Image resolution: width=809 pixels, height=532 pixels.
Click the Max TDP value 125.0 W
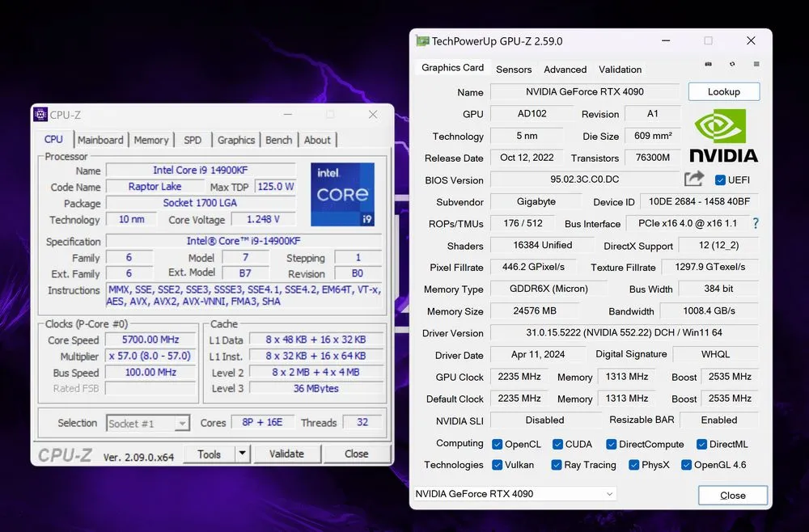point(276,187)
